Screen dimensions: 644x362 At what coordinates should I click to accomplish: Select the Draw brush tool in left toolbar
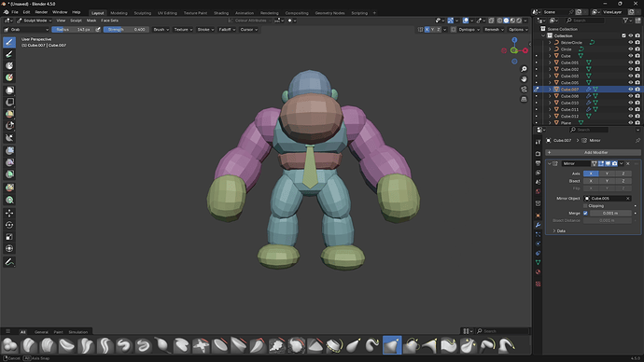(9, 42)
